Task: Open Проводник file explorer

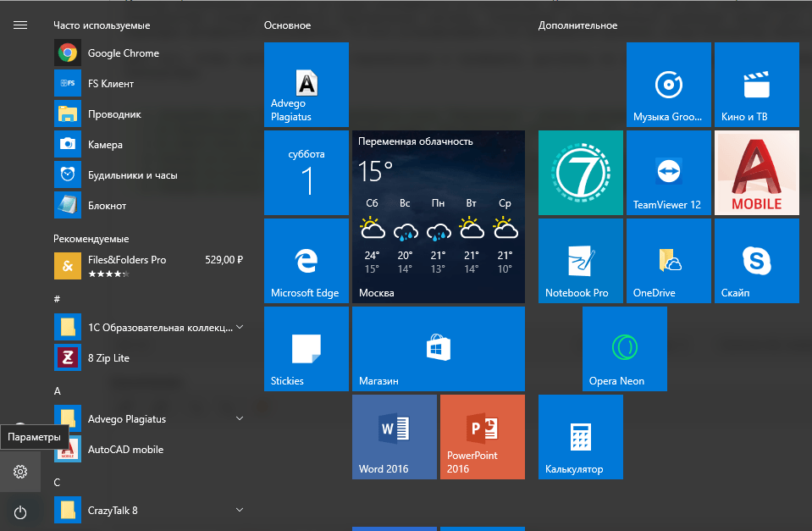Action: tap(149, 114)
